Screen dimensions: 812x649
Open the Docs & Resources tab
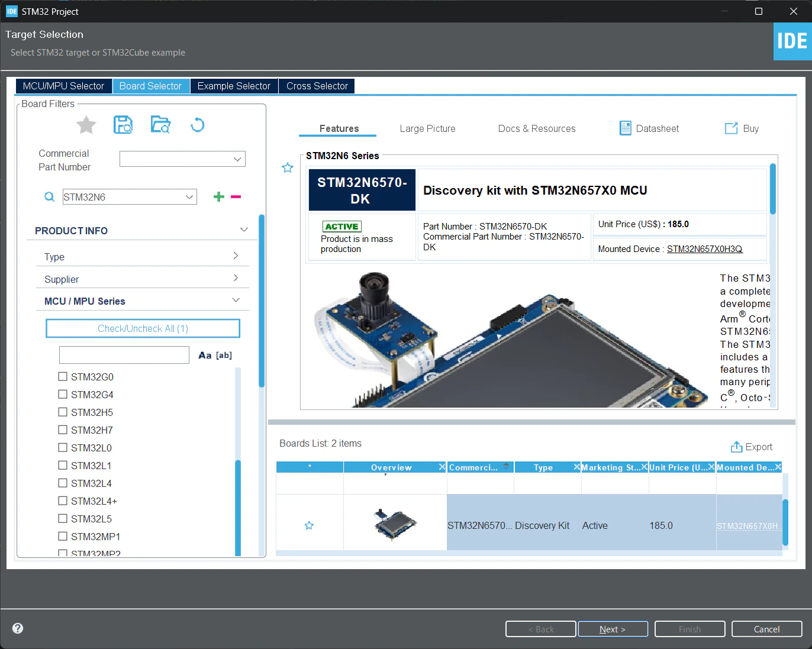(x=537, y=128)
